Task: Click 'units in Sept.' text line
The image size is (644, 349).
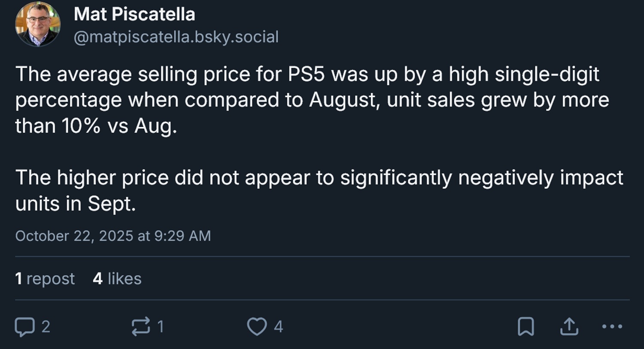Action: tap(76, 203)
